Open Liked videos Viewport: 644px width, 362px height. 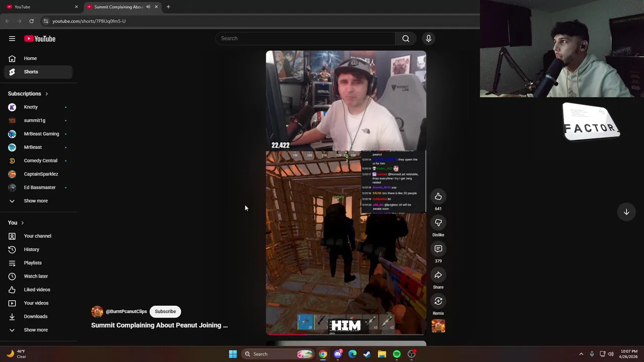click(38, 290)
